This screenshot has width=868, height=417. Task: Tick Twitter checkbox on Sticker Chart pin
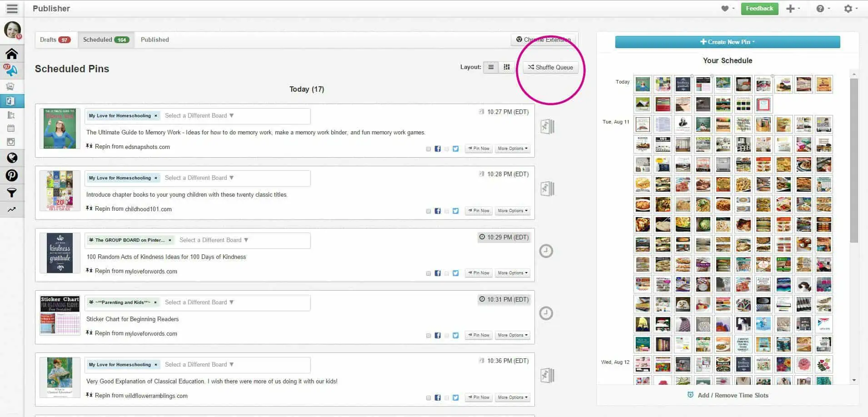click(x=447, y=336)
